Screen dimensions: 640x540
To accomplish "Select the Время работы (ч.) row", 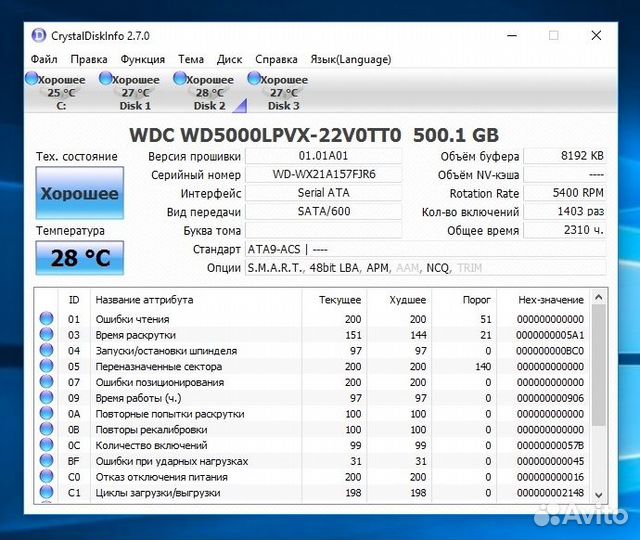I will point(312,398).
